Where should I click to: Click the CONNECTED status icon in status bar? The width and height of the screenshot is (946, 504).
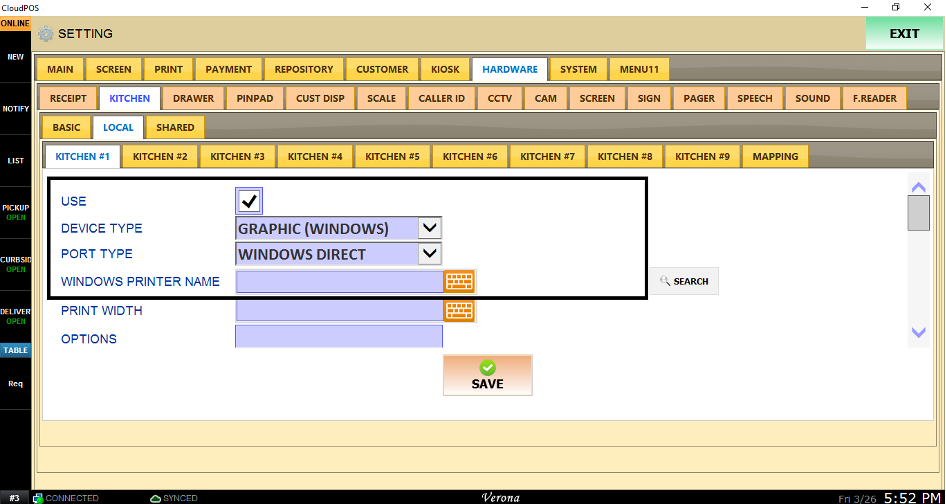coord(38,497)
